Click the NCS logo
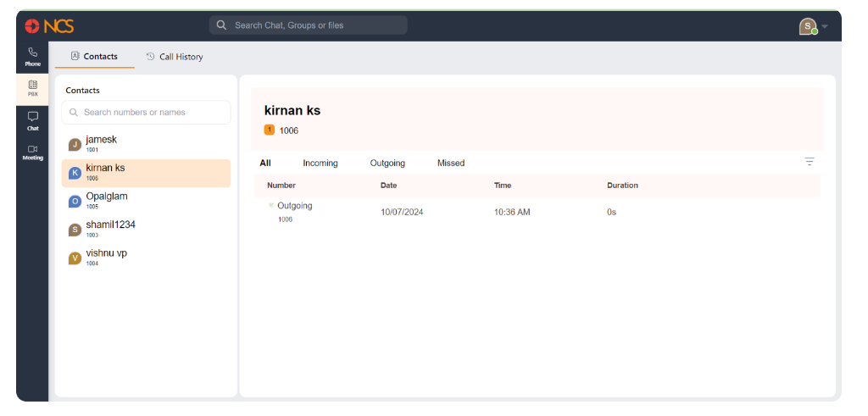The image size is (868, 416). pos(49,25)
